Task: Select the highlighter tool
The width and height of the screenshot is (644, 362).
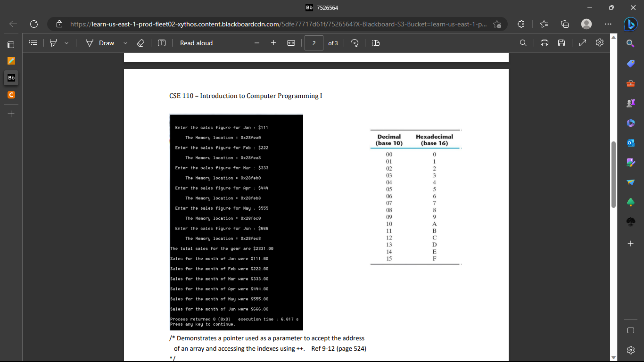Action: coord(54,43)
